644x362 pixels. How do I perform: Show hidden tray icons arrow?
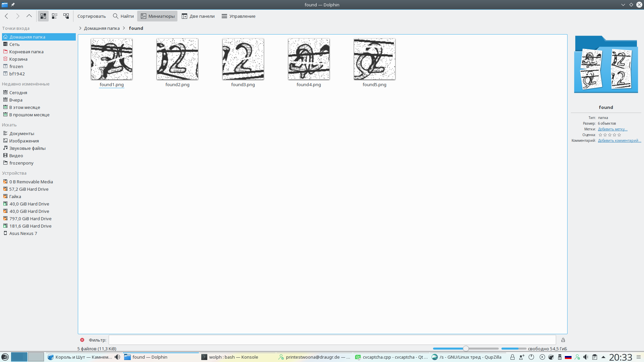pos(603,357)
